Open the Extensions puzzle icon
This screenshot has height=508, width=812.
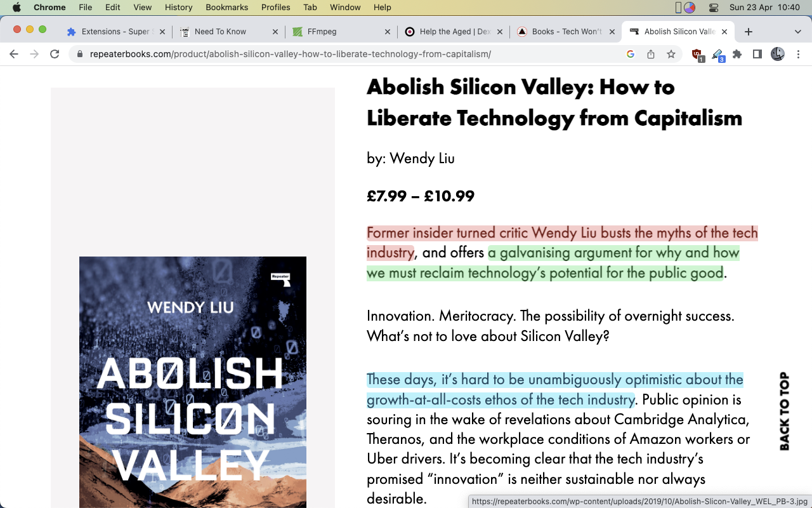pyautogui.click(x=737, y=54)
